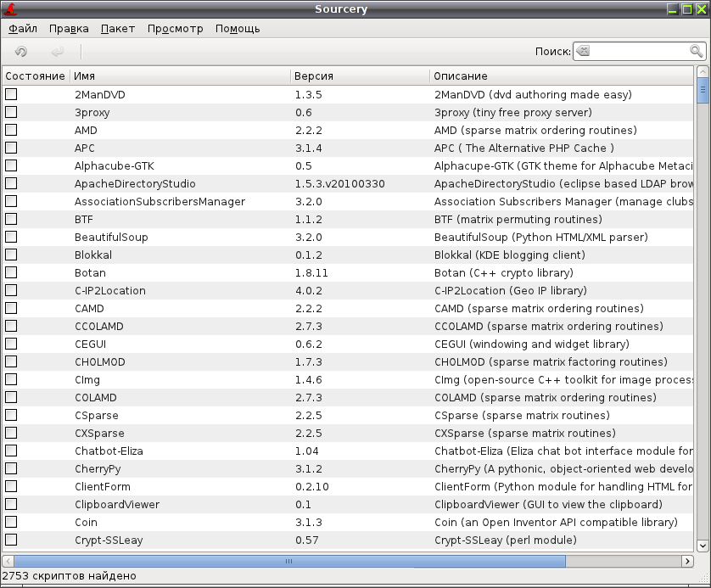Click the right arrow of the horizontal scrollbar
The image size is (711, 588).
[x=687, y=561]
